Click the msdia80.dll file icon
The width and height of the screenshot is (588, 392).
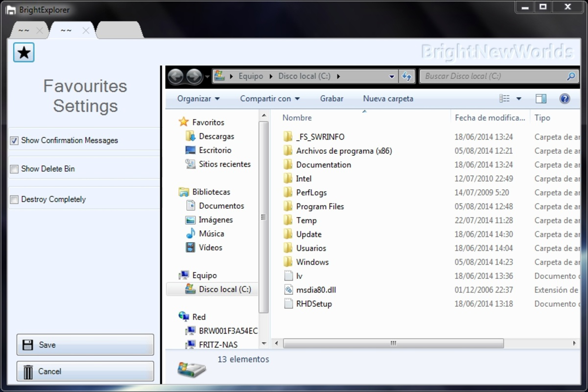[x=288, y=290]
